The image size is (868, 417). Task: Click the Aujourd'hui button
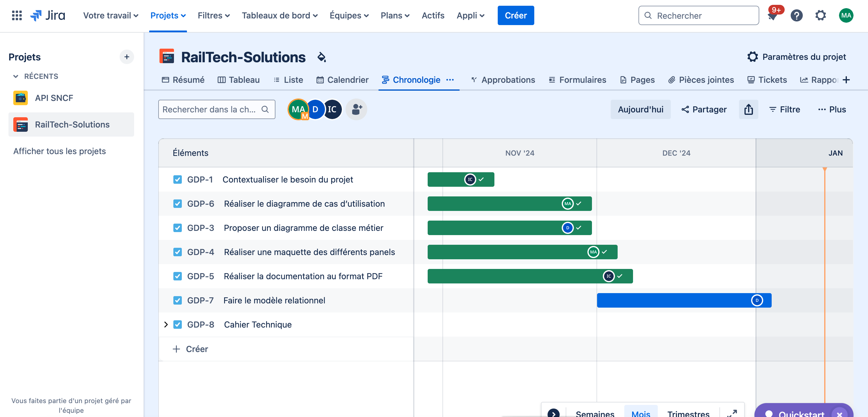(x=640, y=109)
